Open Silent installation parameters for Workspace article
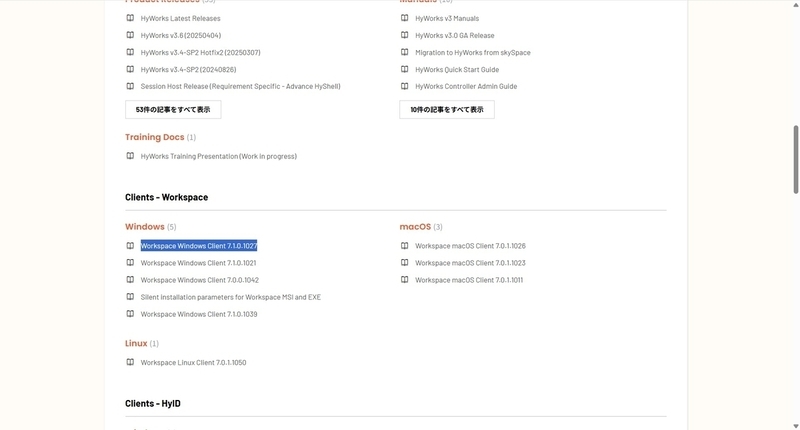 click(231, 297)
